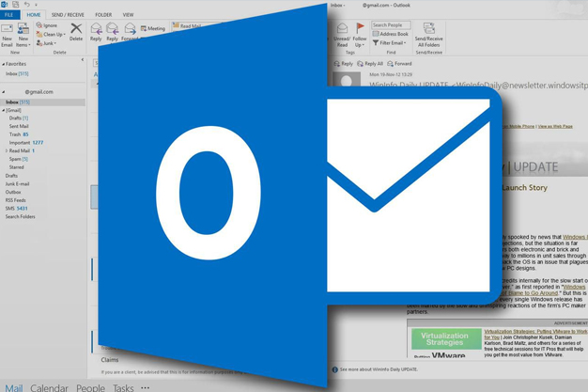Viewport: 588px width, 392px height.
Task: Click the Reply envelope icon in ribbon
Action: [97, 29]
